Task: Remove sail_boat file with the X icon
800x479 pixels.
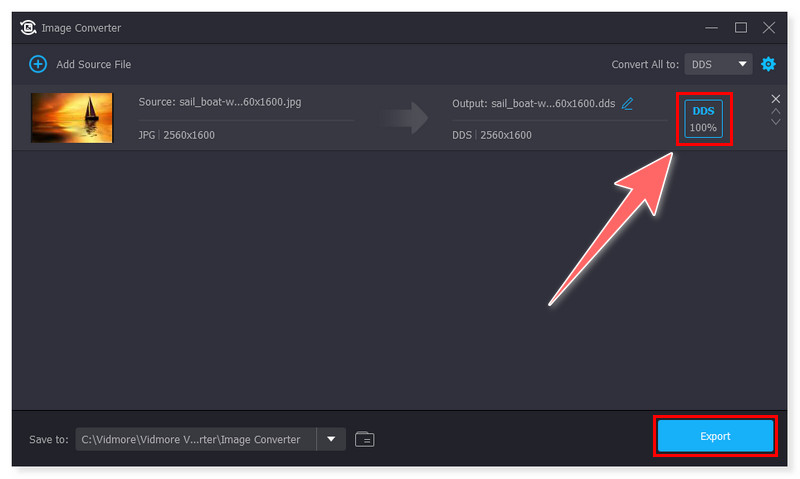Action: [775, 98]
